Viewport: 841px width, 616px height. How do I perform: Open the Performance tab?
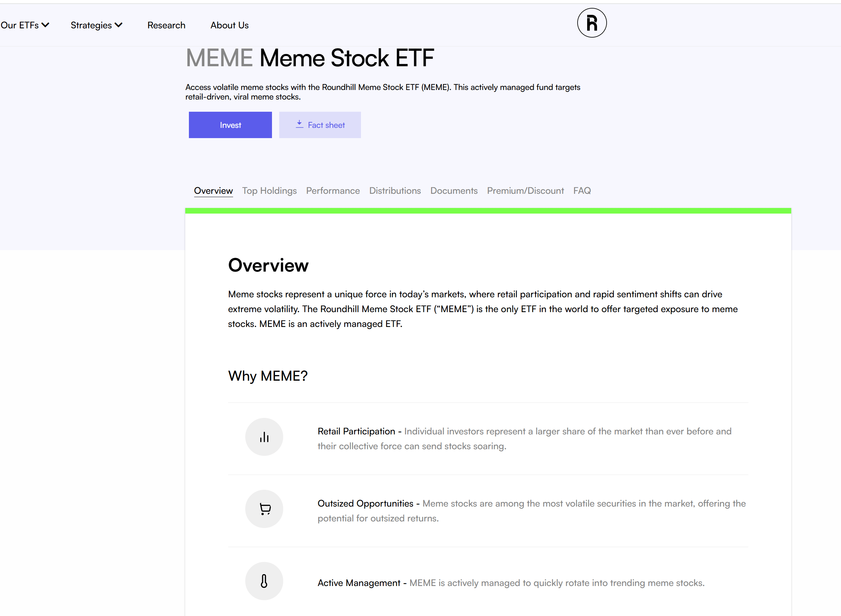pyautogui.click(x=333, y=191)
